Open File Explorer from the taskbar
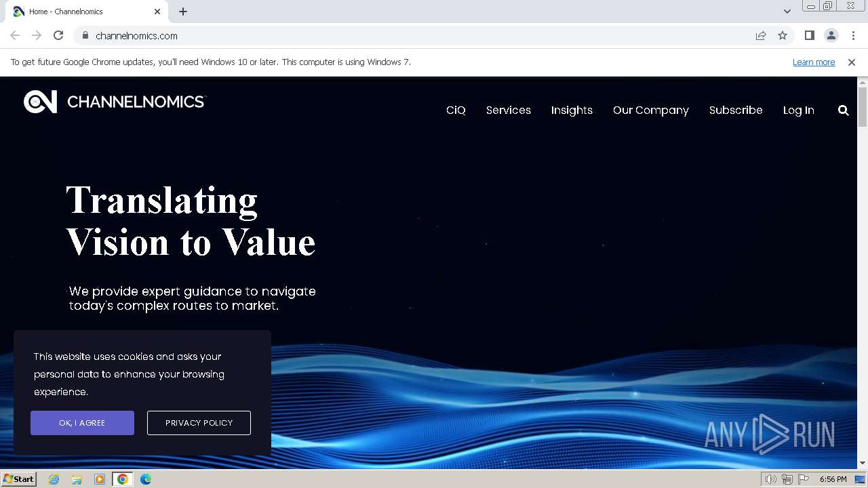This screenshot has height=488, width=868. point(77,479)
